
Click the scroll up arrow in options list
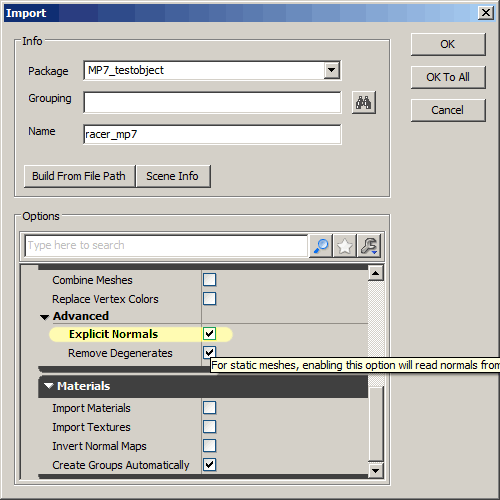click(x=376, y=274)
